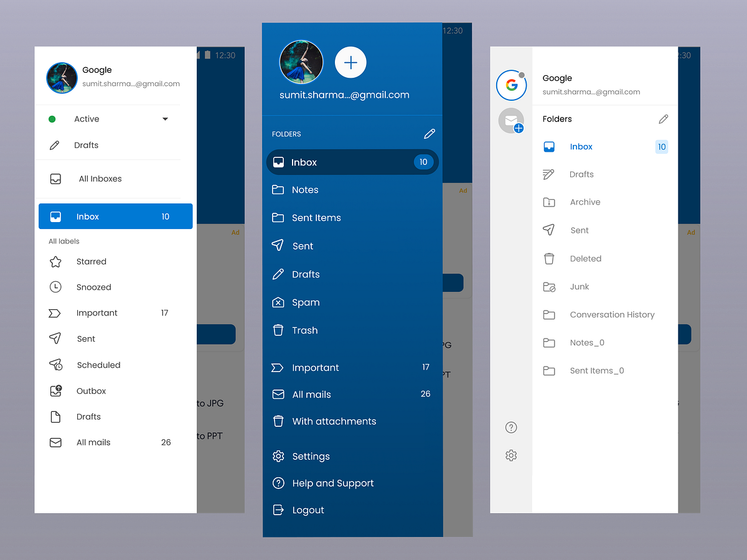The width and height of the screenshot is (747, 560).
Task: Open the Outbox icon
Action: pyautogui.click(x=55, y=391)
